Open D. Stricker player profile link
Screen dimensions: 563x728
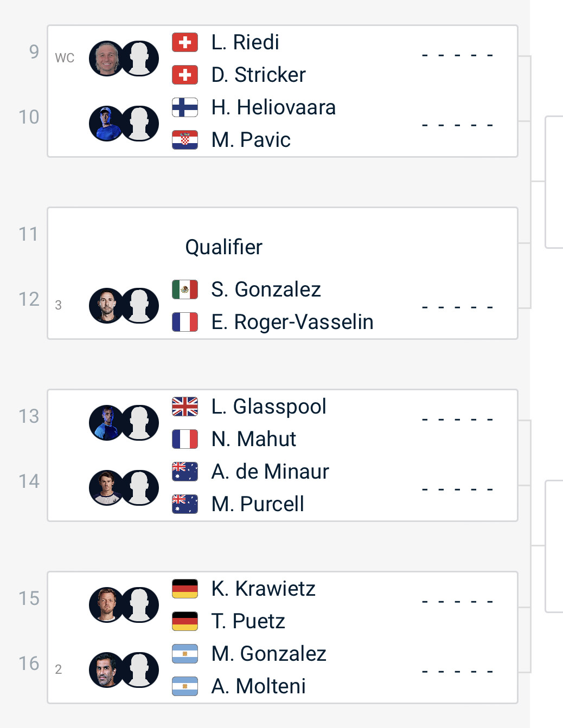click(x=258, y=75)
